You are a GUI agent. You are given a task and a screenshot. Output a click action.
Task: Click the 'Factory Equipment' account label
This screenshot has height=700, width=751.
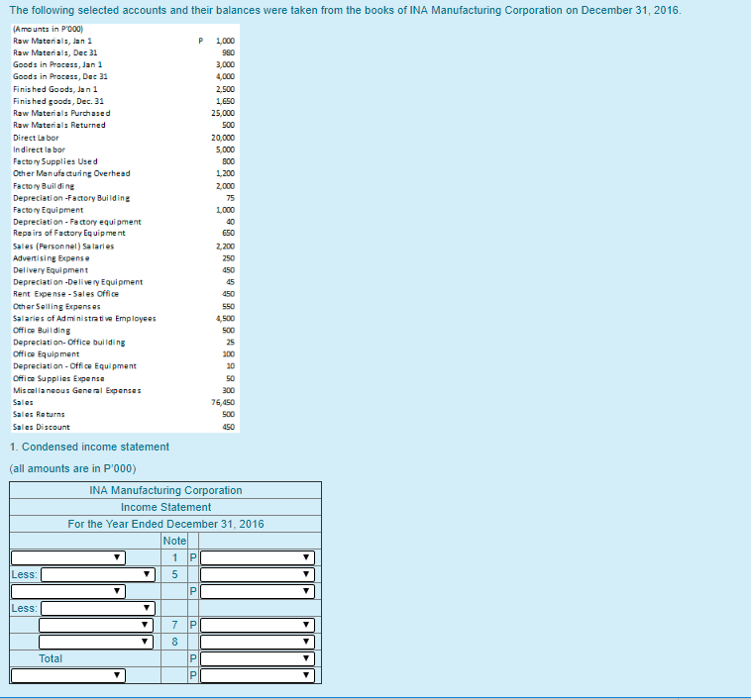[x=48, y=210]
